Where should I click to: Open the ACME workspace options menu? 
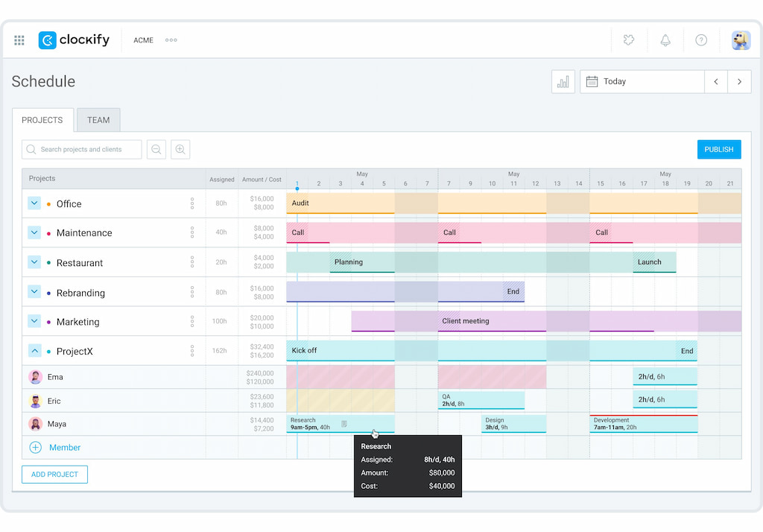pos(171,40)
